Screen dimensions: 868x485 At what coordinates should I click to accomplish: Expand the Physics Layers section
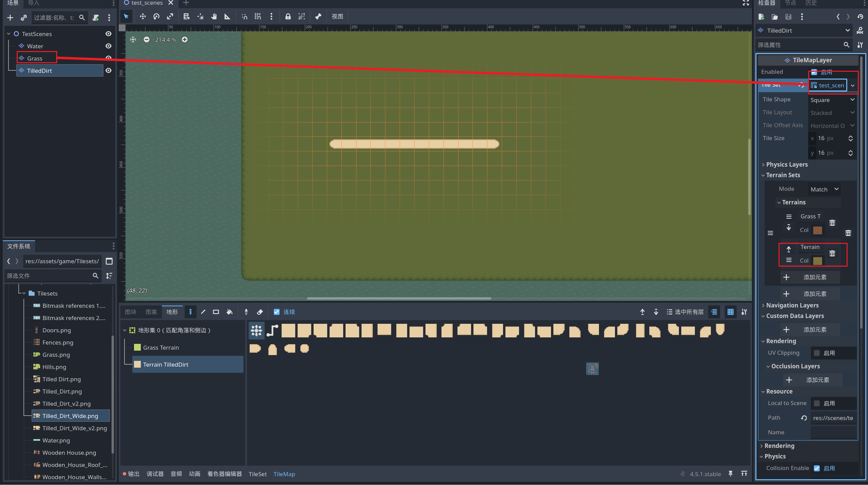point(786,164)
